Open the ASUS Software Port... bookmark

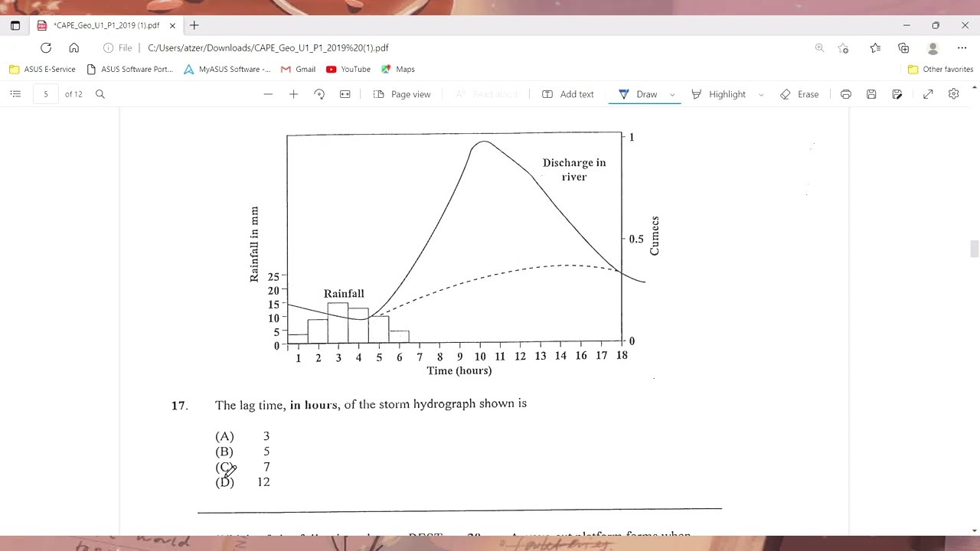130,69
